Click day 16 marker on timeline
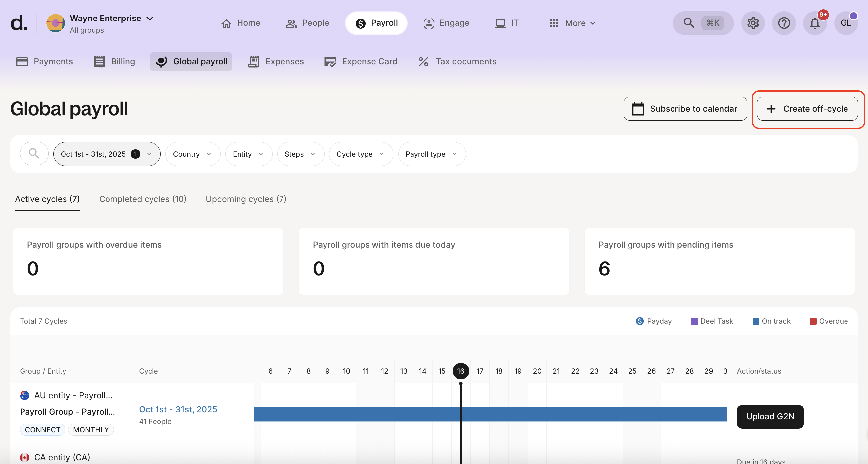868x464 pixels. pos(460,371)
